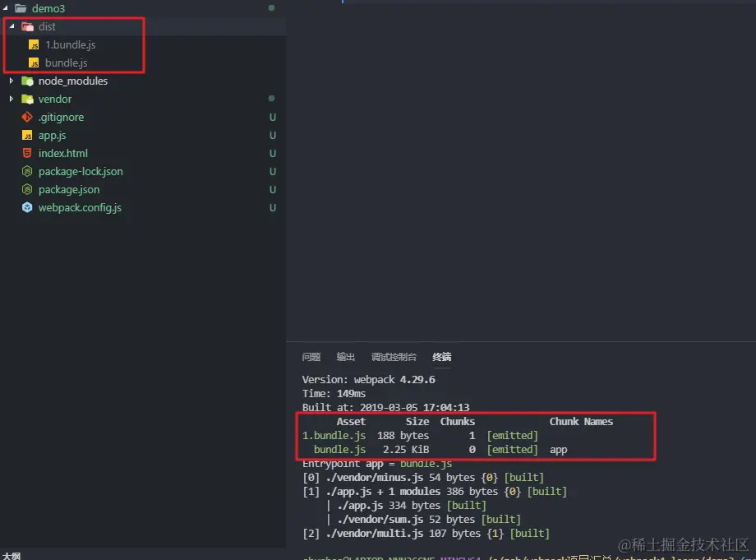This screenshot has width=756, height=560.
Task: Click the 1.bundle.js JS file icon
Action: click(x=34, y=45)
